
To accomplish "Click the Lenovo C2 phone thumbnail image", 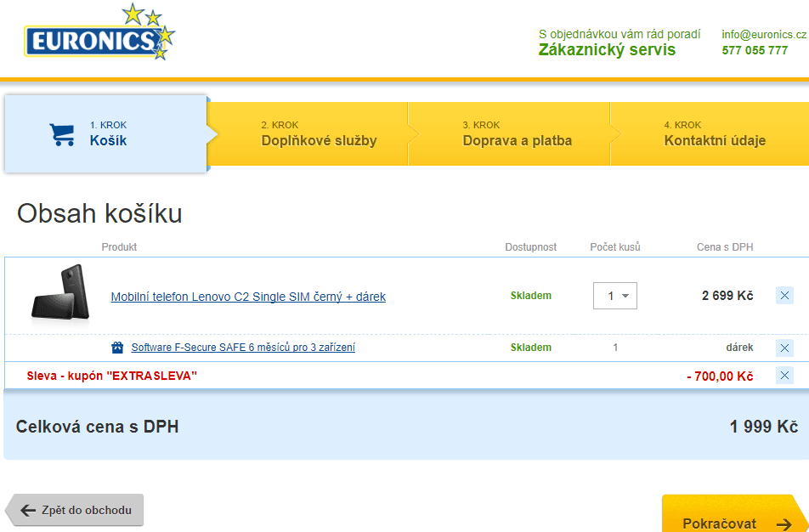I will [x=61, y=295].
